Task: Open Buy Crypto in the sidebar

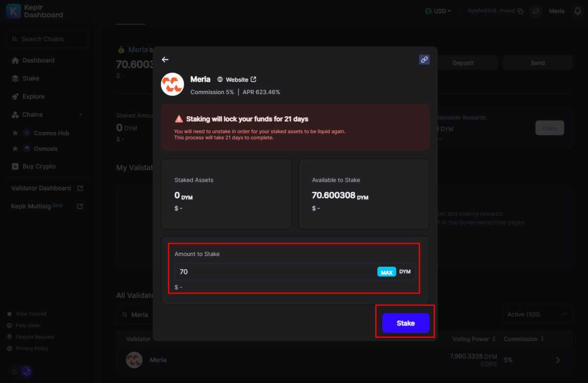Action: click(39, 166)
